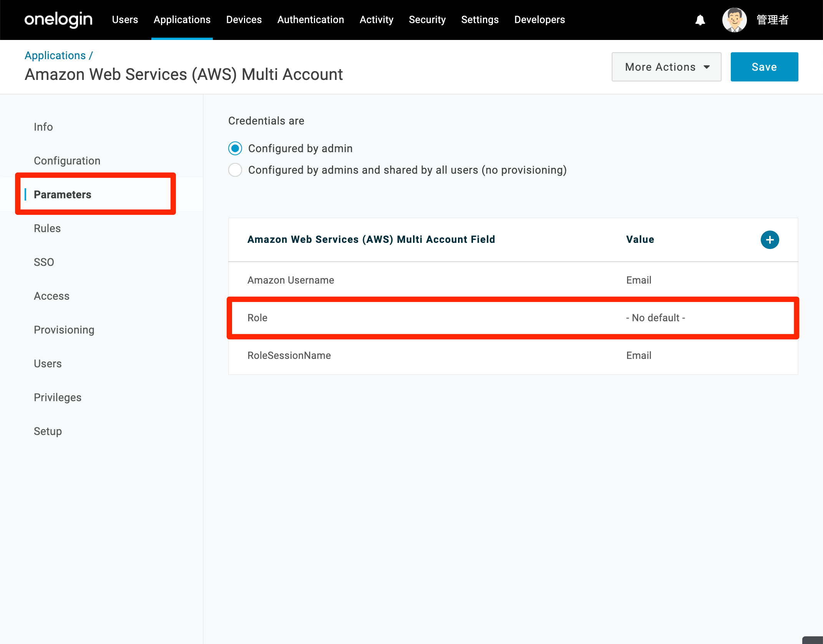The width and height of the screenshot is (823, 644).
Task: Click the '- No default -' value
Action: point(655,318)
